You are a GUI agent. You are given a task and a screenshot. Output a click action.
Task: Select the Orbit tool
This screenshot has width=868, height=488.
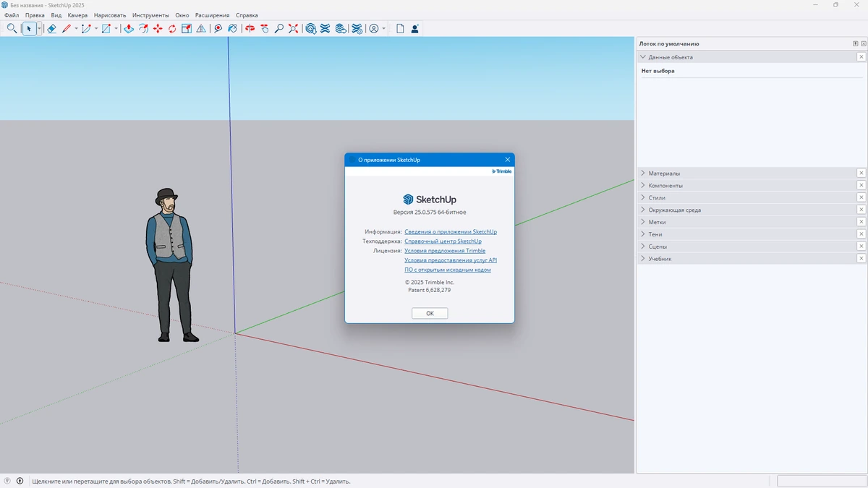[x=250, y=29]
